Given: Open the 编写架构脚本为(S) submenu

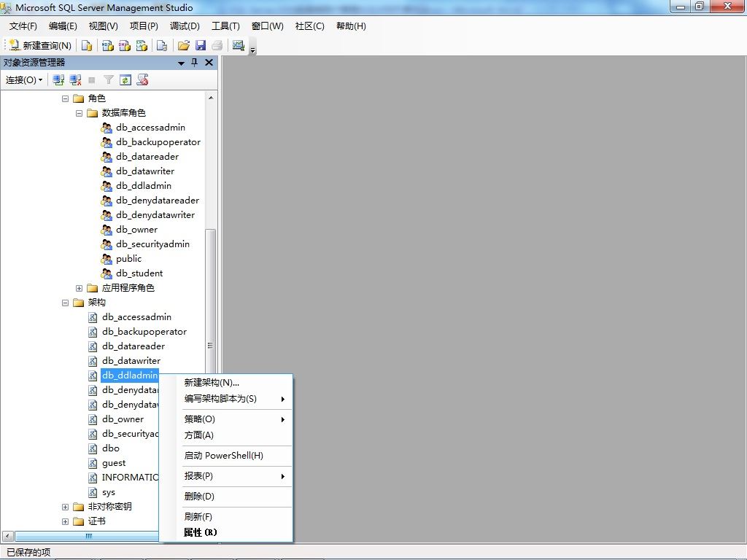Looking at the screenshot, I should coord(225,399).
